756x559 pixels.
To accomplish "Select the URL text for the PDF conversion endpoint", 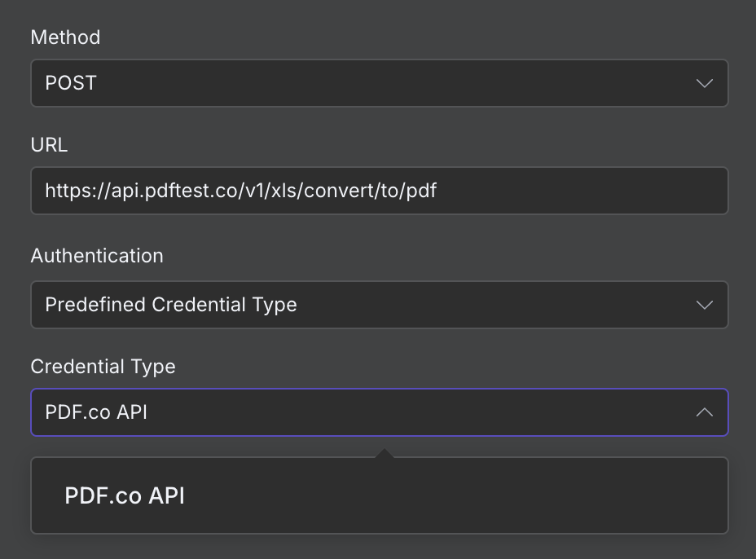I will pos(241,191).
